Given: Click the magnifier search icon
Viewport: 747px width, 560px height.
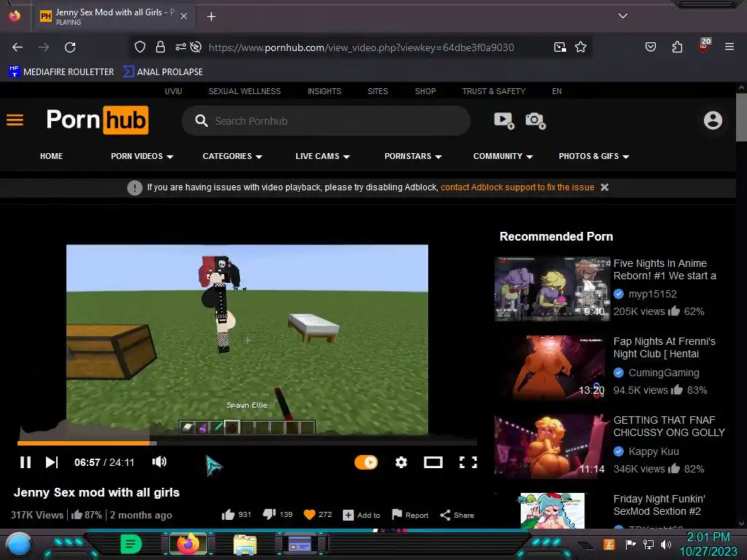Looking at the screenshot, I should 201,121.
